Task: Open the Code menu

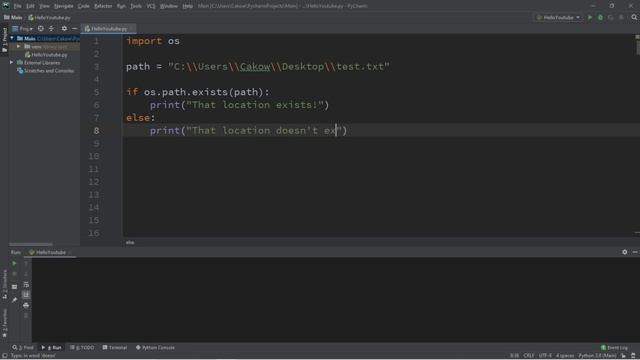Action: [84, 6]
